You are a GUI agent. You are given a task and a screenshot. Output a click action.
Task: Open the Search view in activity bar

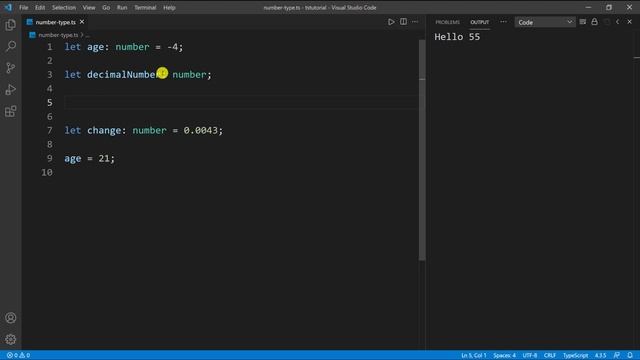11,46
